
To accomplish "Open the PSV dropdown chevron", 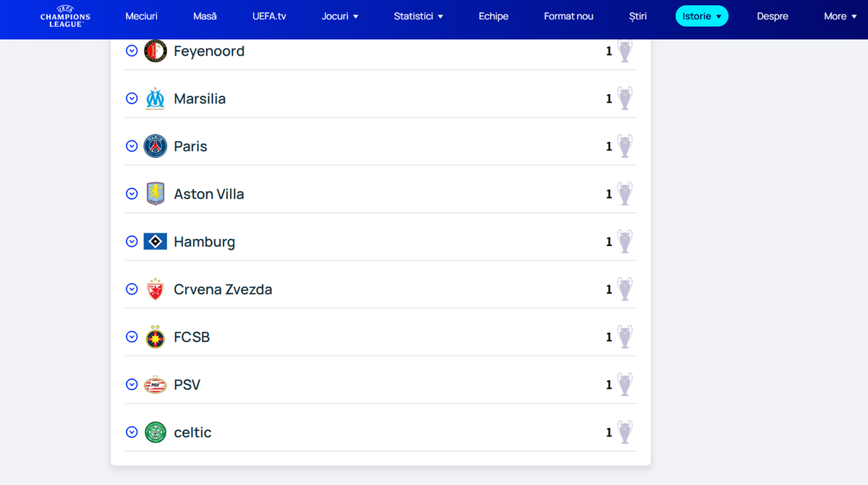I will coord(132,384).
